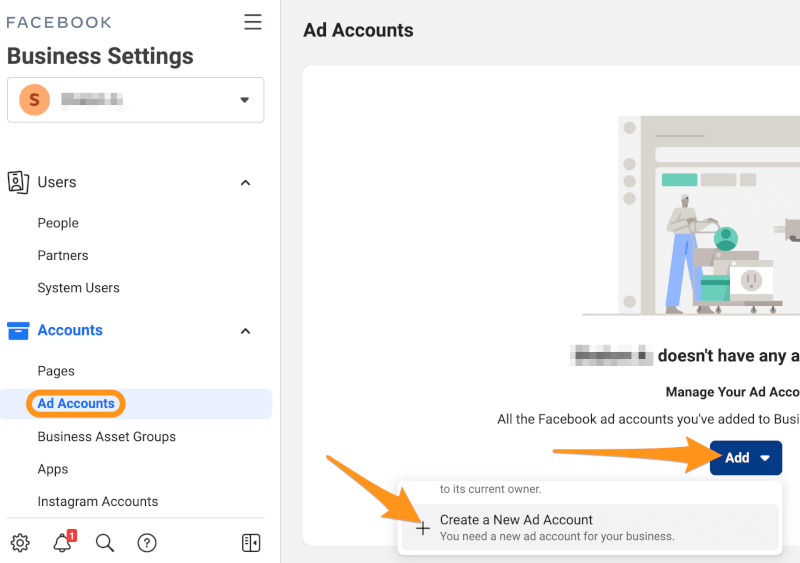Screen dimensions: 800x563
Task: Toggle the hamburger menu in sidebar header
Action: (x=253, y=22)
